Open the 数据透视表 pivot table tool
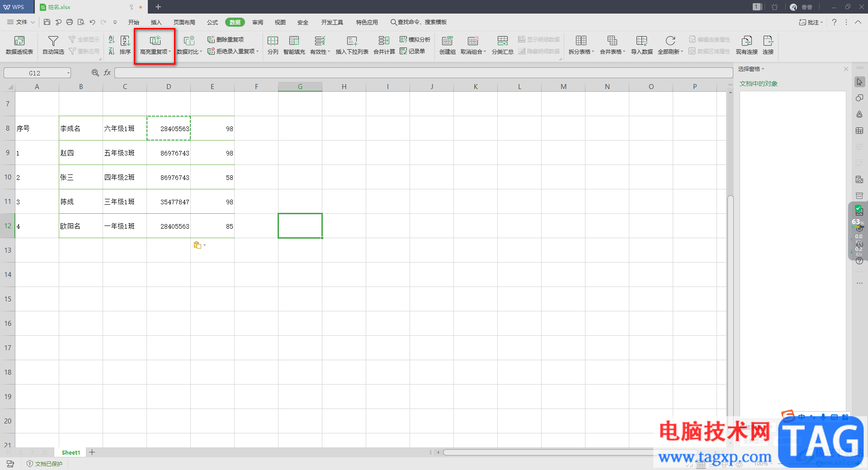Image resolution: width=868 pixels, height=470 pixels. [x=19, y=45]
